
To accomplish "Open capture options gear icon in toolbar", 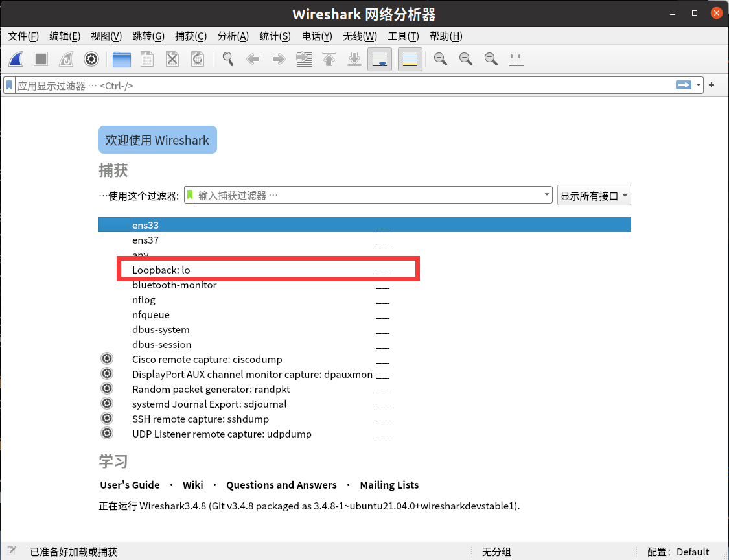I will tap(91, 59).
